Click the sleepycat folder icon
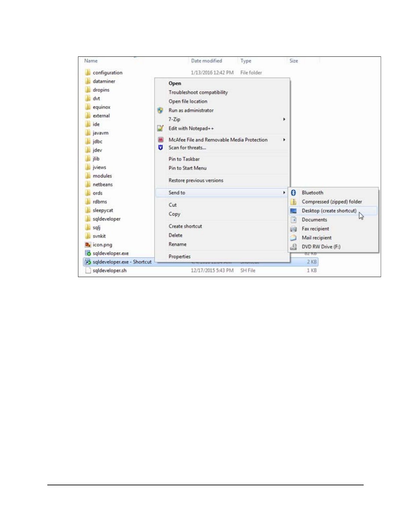 point(88,210)
